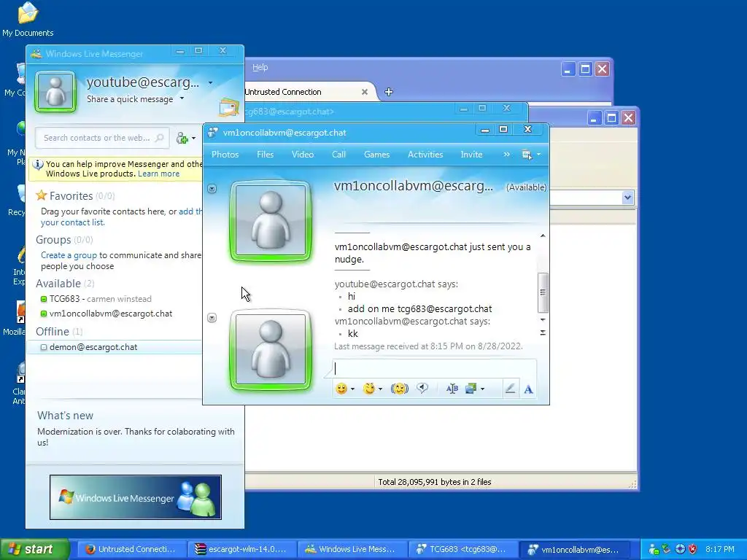
Task: Click Create a group link
Action: [69, 255]
